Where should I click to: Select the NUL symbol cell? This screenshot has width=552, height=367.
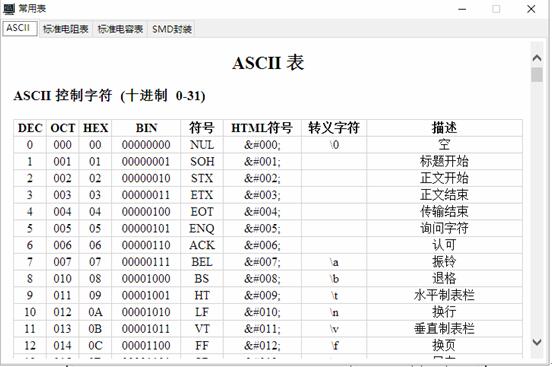tap(202, 145)
